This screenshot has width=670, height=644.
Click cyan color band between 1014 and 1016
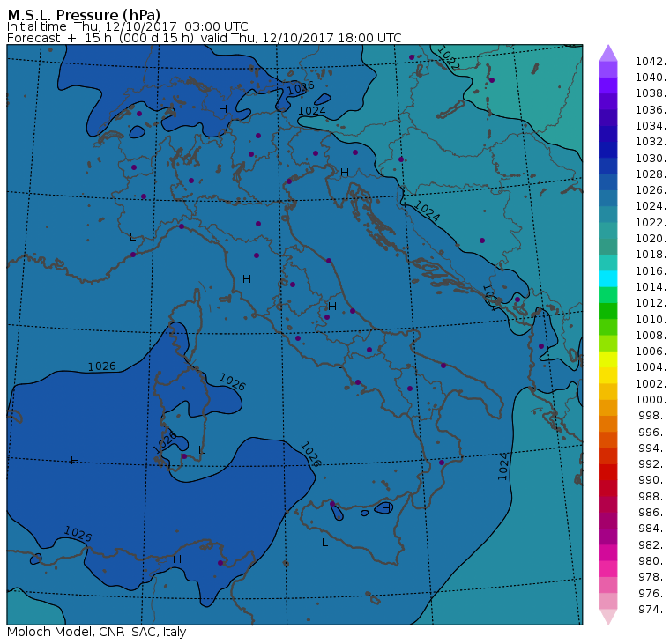point(608,279)
